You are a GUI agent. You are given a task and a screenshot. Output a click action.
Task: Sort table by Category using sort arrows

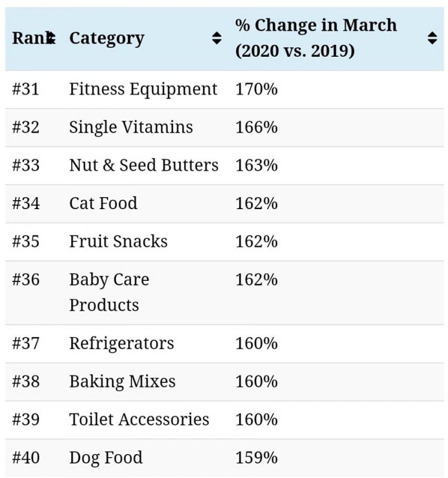point(217,39)
